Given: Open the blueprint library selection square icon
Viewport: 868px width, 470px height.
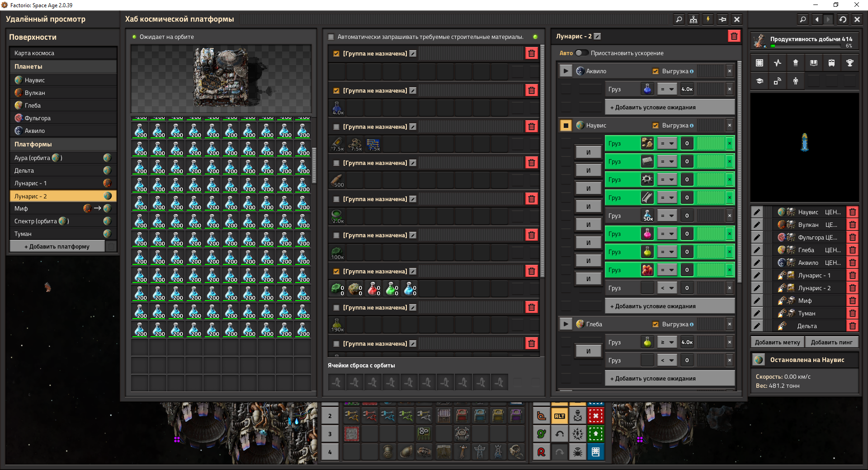Looking at the screenshot, I should [759, 63].
